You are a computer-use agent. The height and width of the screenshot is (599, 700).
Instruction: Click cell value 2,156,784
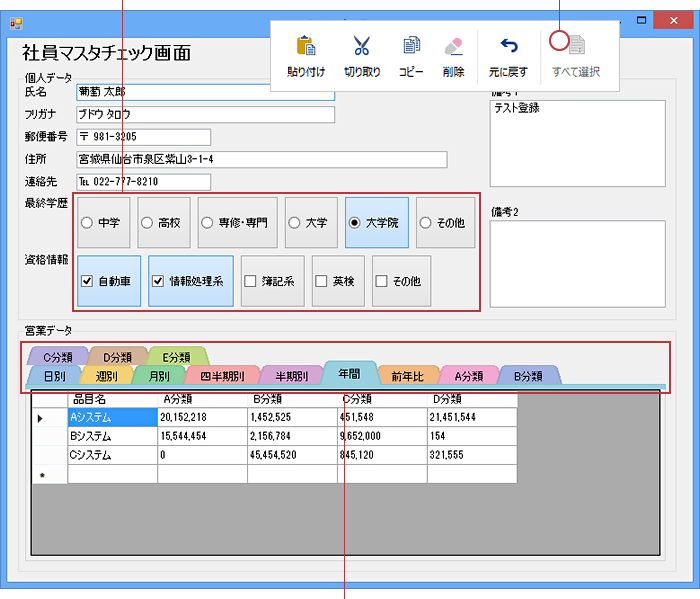click(293, 436)
